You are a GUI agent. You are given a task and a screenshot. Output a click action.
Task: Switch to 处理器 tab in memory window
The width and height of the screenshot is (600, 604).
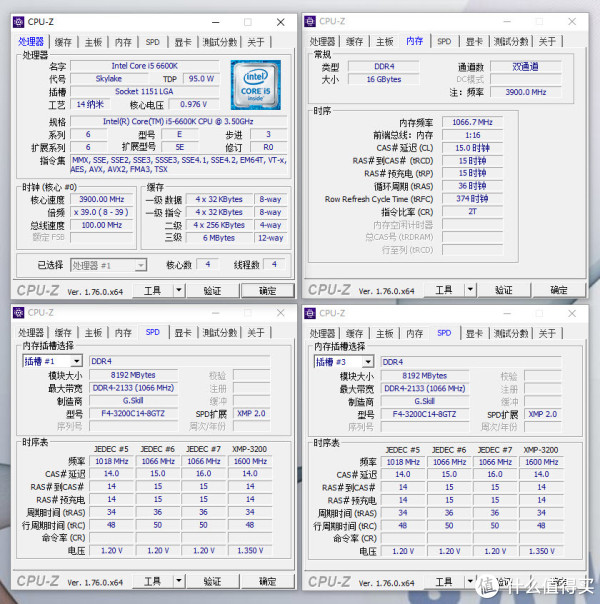click(322, 41)
